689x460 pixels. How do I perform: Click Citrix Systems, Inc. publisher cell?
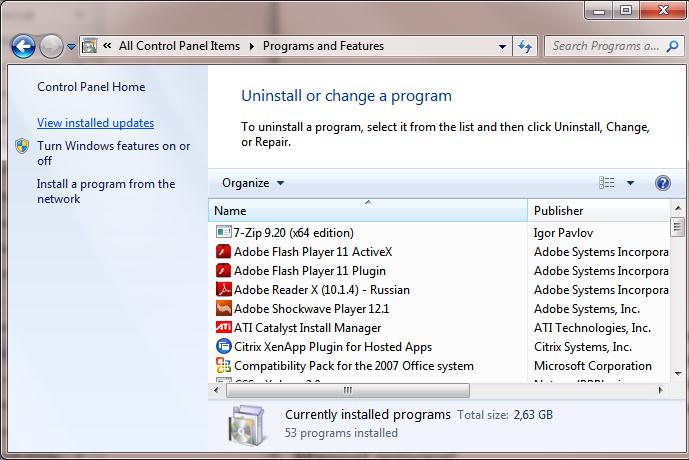click(583, 347)
